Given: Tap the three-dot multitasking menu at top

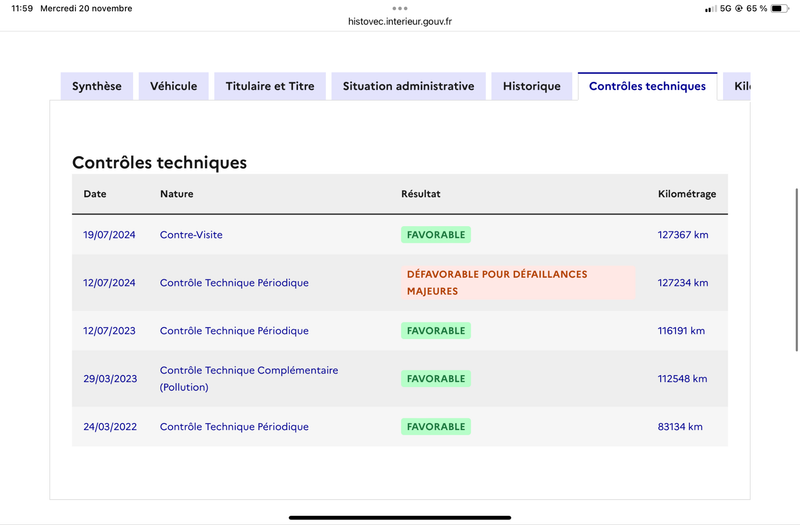Looking at the screenshot, I should pyautogui.click(x=400, y=8).
